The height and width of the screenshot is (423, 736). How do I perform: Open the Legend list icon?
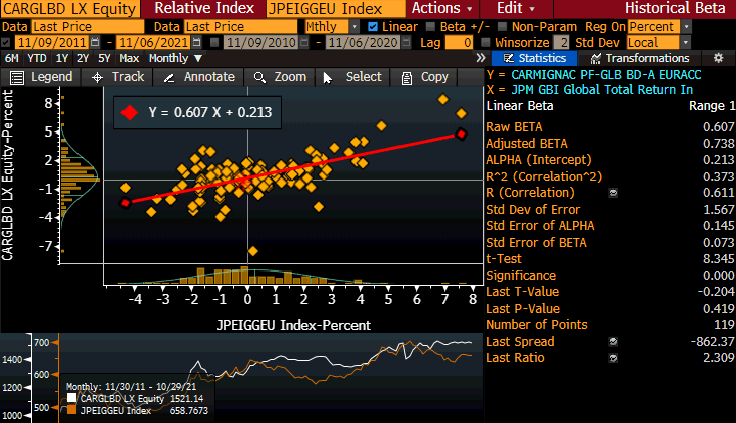[x=17, y=77]
